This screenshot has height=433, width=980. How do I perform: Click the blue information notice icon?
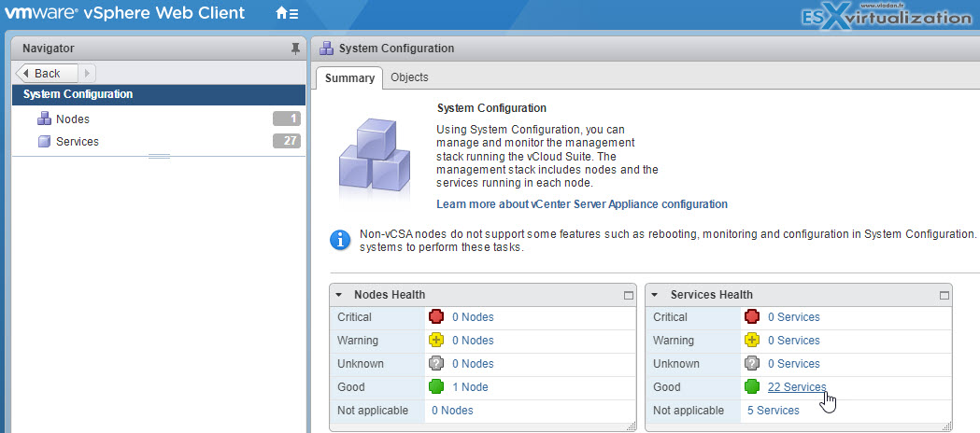point(340,240)
